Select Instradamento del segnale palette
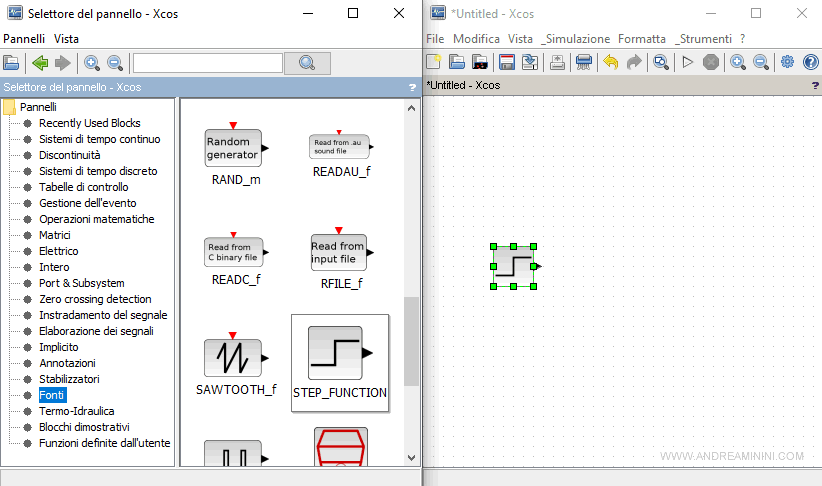822x486 pixels. [103, 315]
